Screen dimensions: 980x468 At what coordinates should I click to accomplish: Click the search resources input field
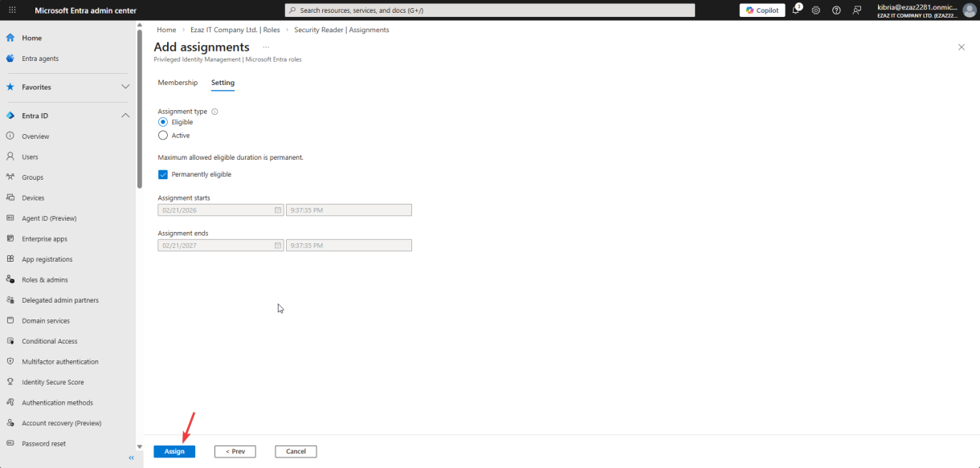pos(490,10)
